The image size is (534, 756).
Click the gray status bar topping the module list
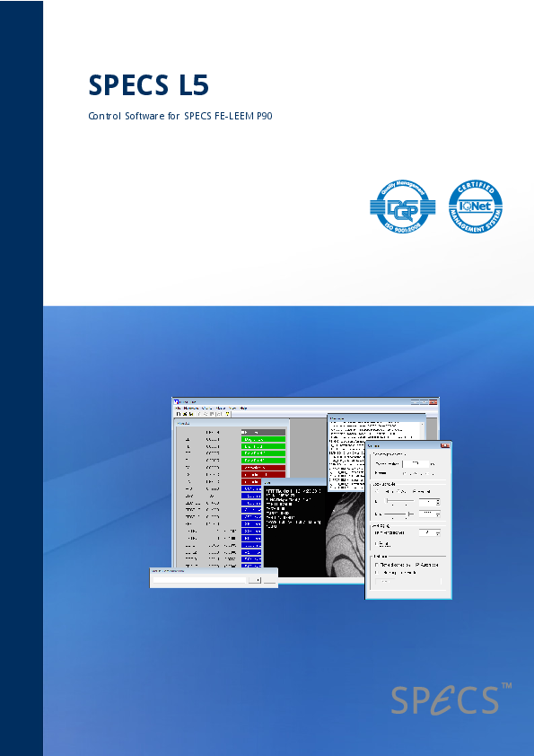click(x=263, y=433)
